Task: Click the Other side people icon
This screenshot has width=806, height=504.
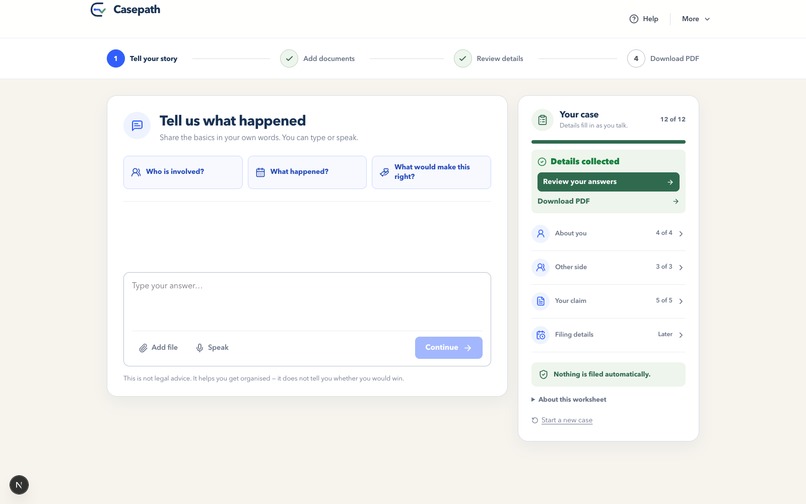Action: [540, 267]
